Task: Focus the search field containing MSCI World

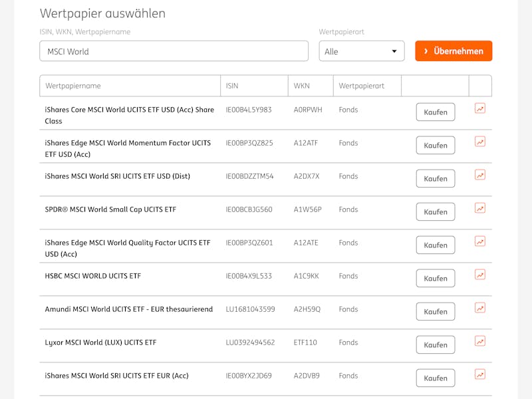Action: 174,51
